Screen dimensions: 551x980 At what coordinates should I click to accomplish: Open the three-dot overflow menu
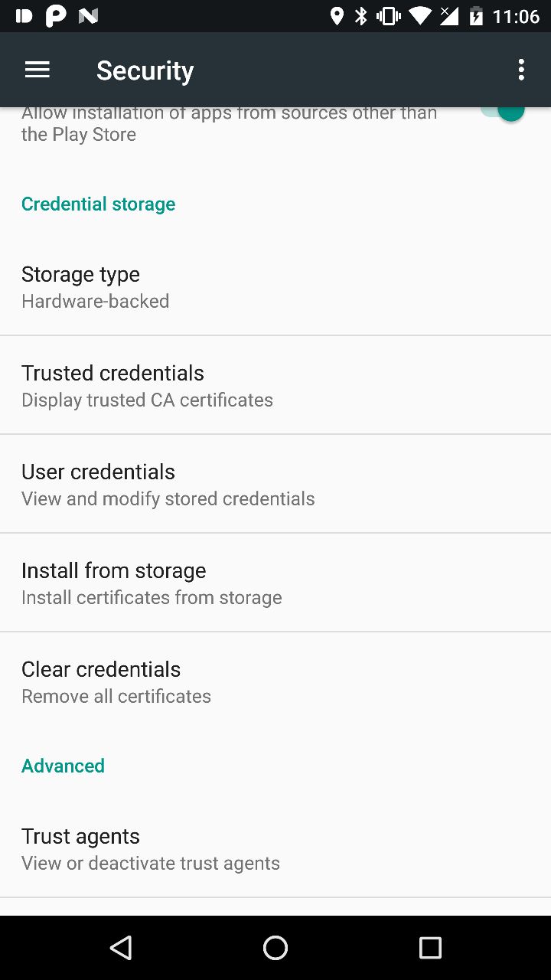[521, 70]
